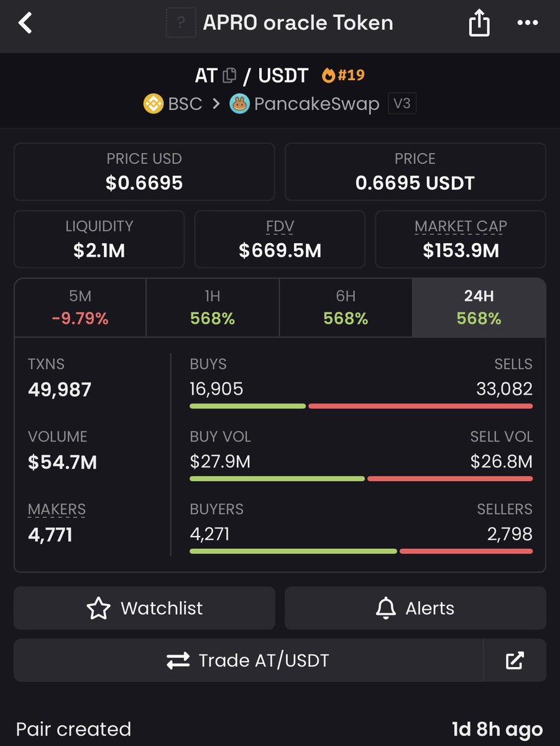Tap the Market Cap info box
Image resolution: width=560 pixels, height=746 pixels.
(x=461, y=239)
